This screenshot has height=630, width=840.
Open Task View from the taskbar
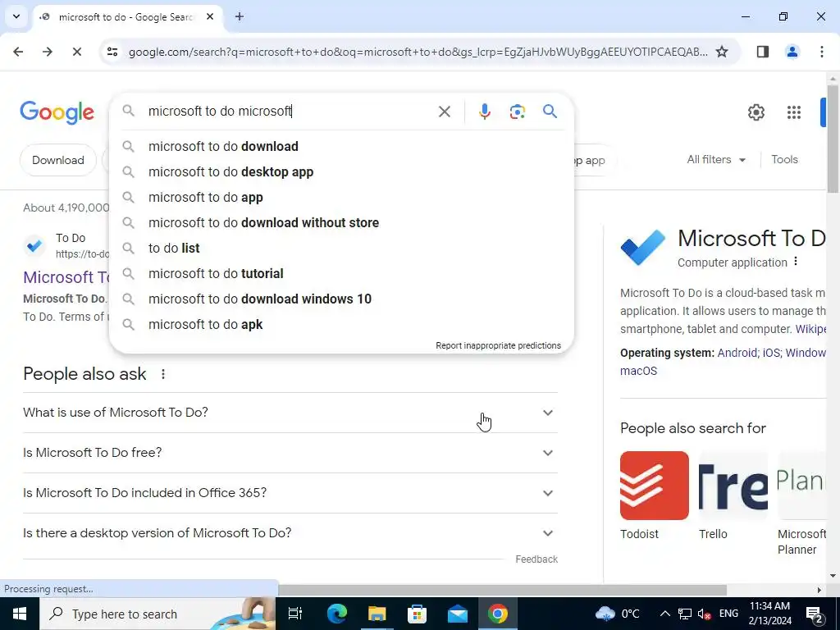pyautogui.click(x=294, y=614)
